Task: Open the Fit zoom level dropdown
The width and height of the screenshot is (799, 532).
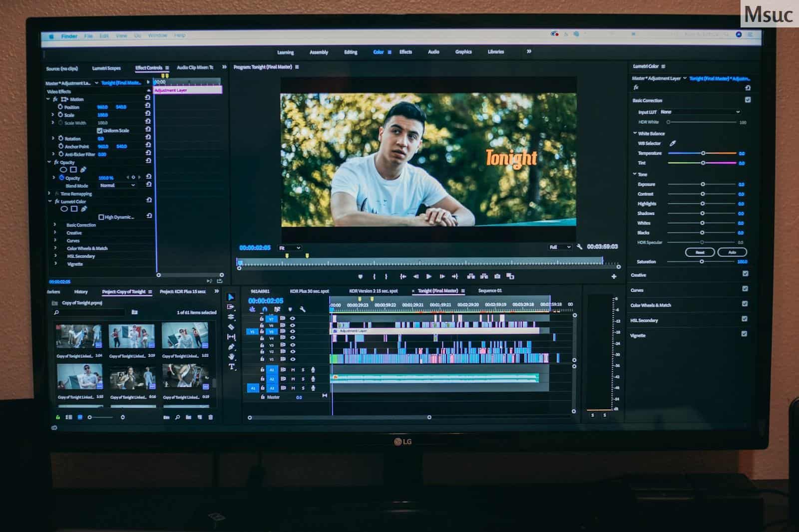Action: (290, 248)
